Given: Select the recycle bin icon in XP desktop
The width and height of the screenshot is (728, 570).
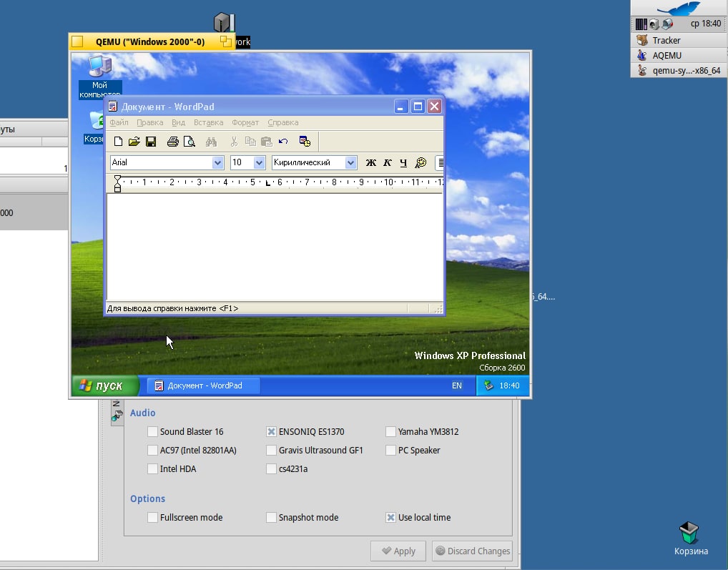Looking at the screenshot, I should tap(97, 121).
